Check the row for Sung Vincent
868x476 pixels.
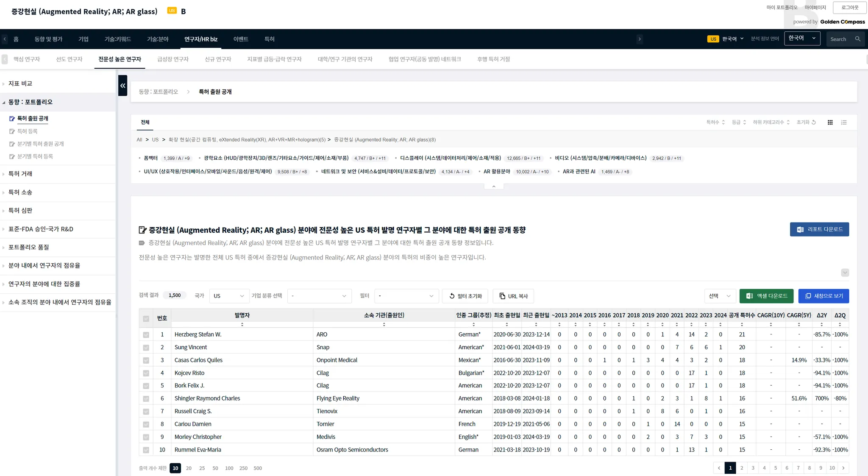click(x=146, y=348)
